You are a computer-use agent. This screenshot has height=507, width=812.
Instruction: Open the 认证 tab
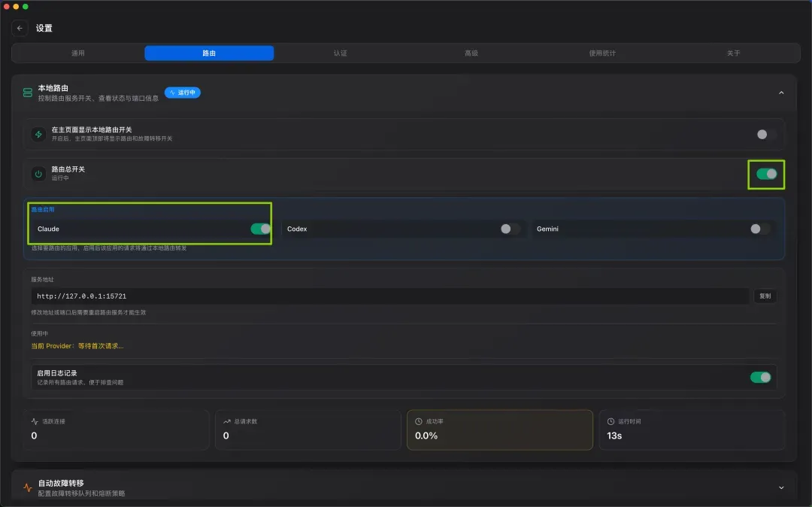click(341, 53)
